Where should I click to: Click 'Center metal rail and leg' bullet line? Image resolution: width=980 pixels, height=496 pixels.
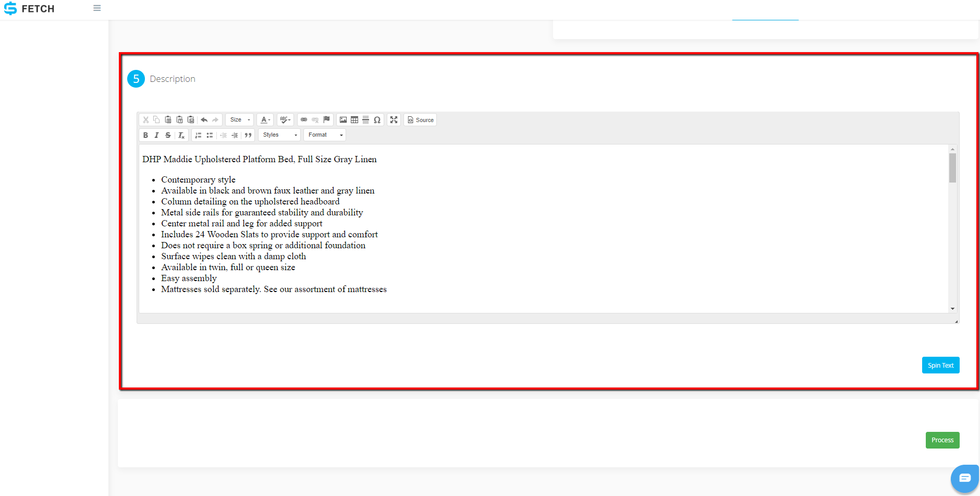[x=242, y=223]
